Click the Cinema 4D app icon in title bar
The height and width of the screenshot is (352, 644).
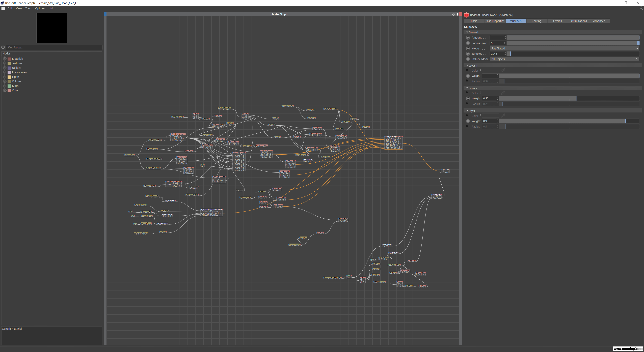click(x=3, y=3)
